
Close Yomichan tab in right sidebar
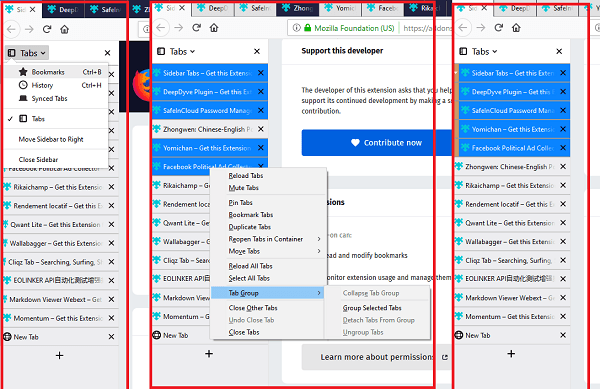tap(563, 129)
